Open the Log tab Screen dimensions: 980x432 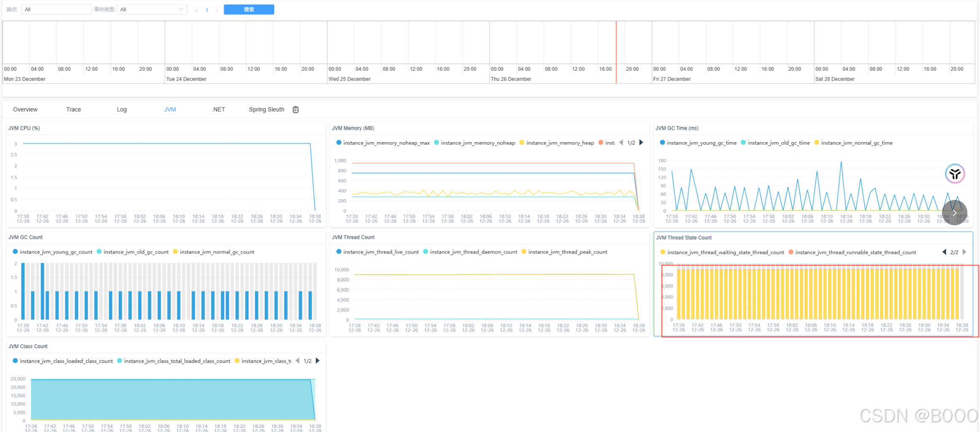[122, 109]
